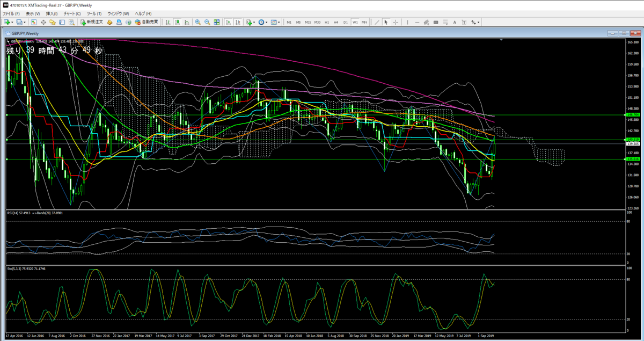The image size is (644, 341).
Task: Select the diagonal line drawing tool
Action: (377, 22)
